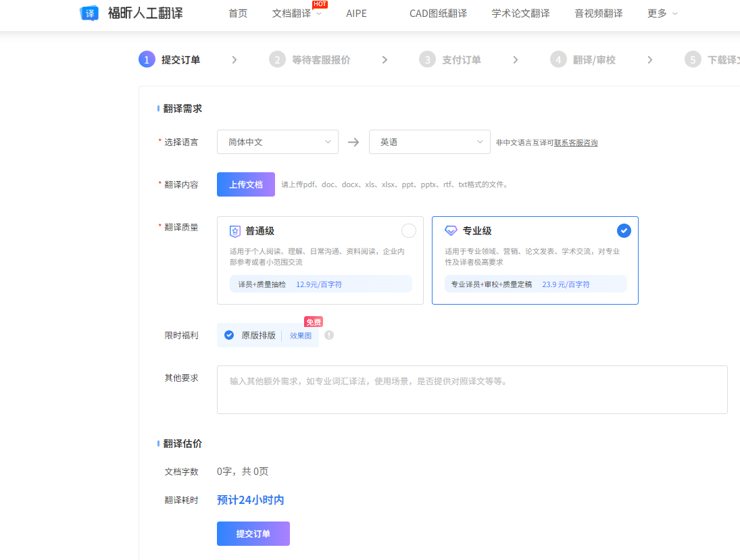Click the Foxit translation logo icon
740x560 pixels.
tap(89, 13)
